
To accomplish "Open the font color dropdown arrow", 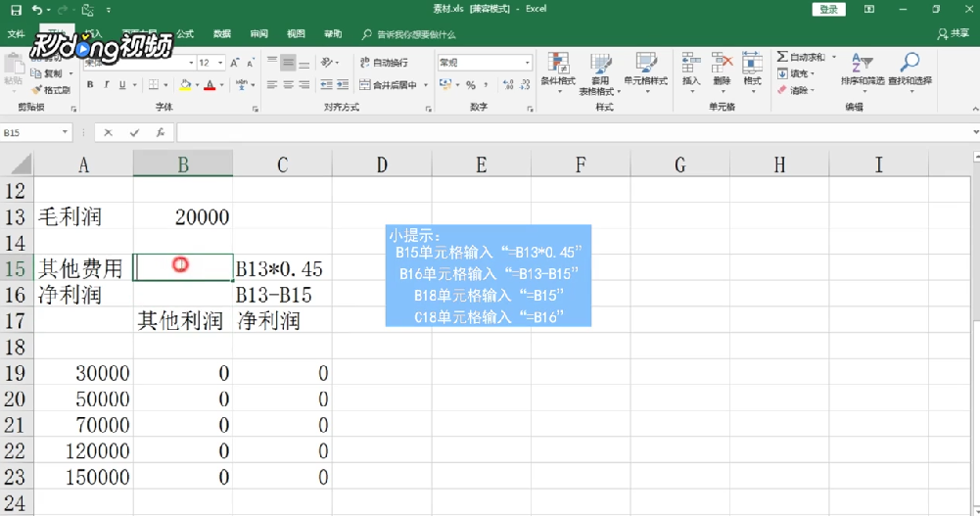I will click(x=222, y=85).
